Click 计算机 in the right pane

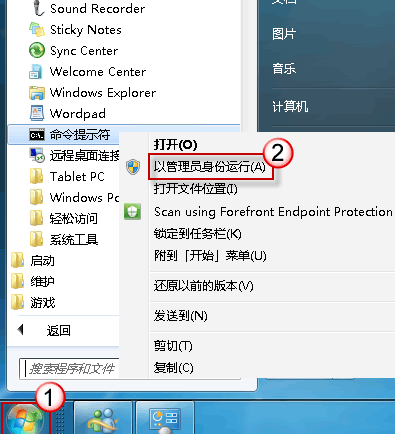point(290,107)
